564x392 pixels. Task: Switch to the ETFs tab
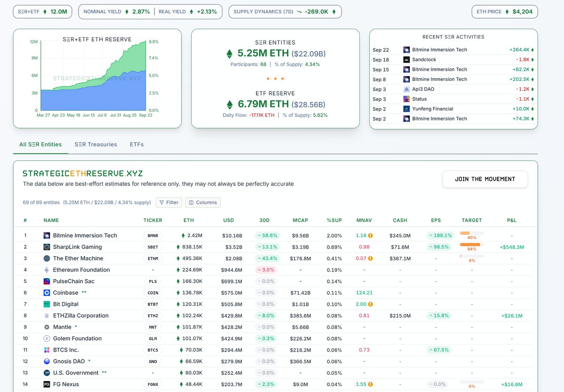(137, 144)
